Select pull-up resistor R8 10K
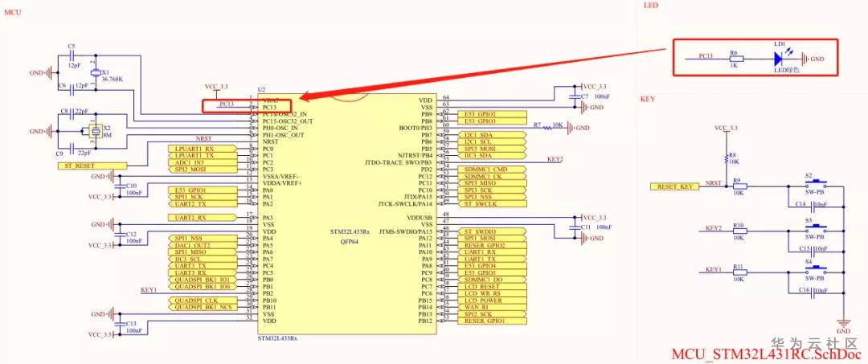The height and width of the screenshot is (364, 868). (x=727, y=160)
